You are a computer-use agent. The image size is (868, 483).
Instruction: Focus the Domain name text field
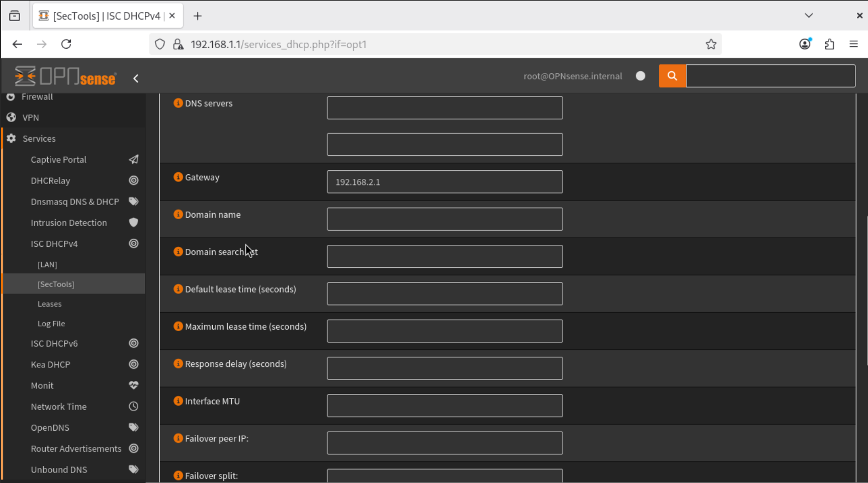[x=445, y=219]
